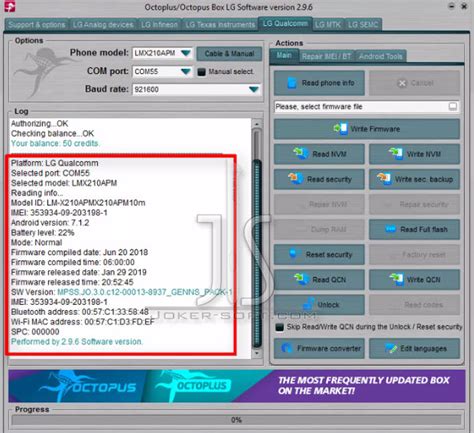Click the Read QCN button
474x433 pixels.
point(319,280)
